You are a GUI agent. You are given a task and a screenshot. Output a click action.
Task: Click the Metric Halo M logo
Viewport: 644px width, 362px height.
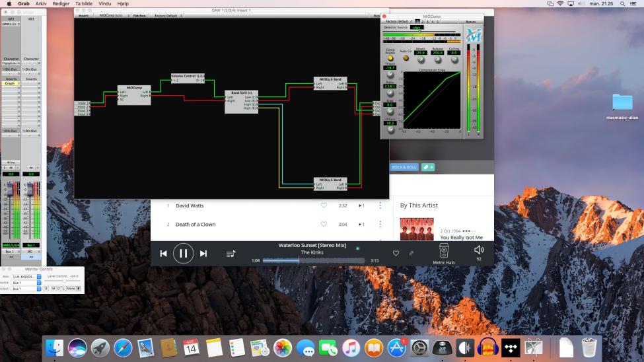474,35
